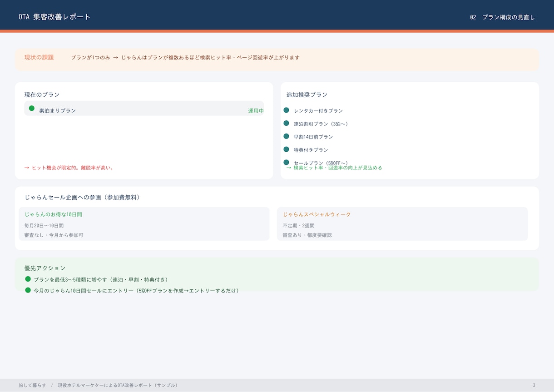Click the "現在のプラン" heading
The image size is (554, 392).
pos(42,94)
